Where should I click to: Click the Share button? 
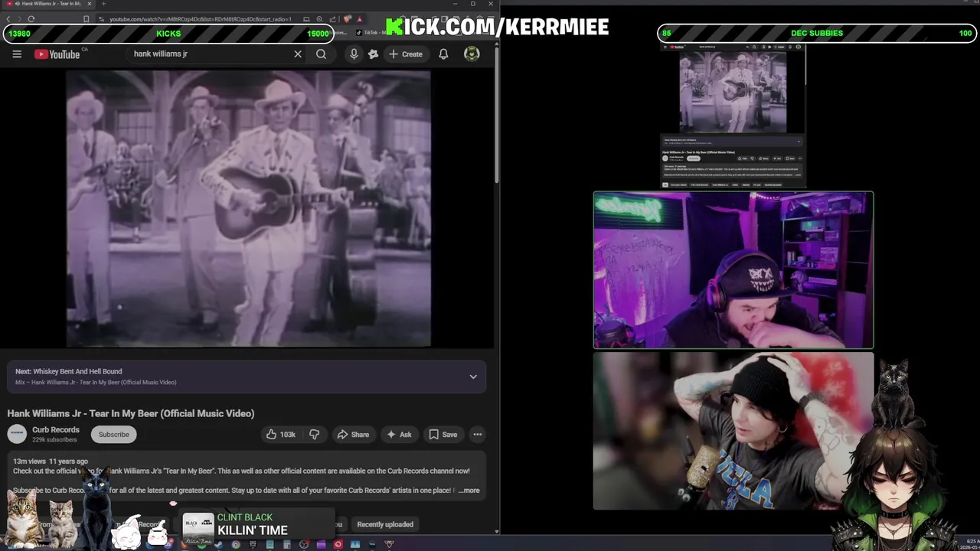353,435
